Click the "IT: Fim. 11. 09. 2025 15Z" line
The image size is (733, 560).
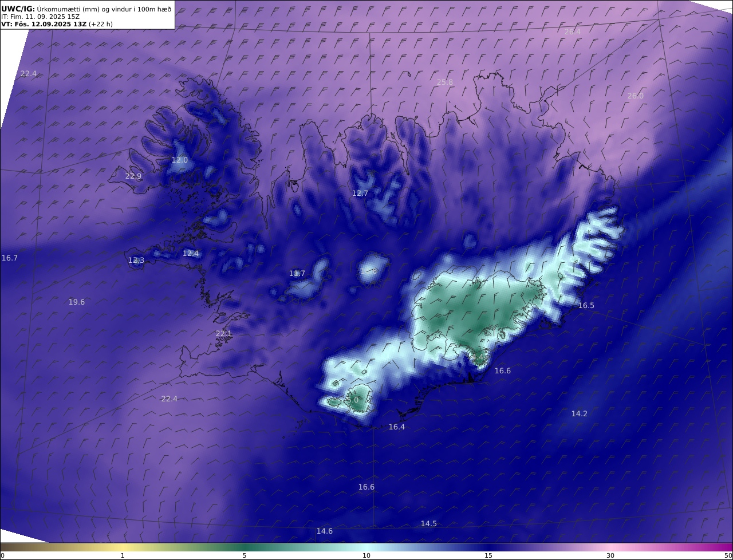click(40, 17)
